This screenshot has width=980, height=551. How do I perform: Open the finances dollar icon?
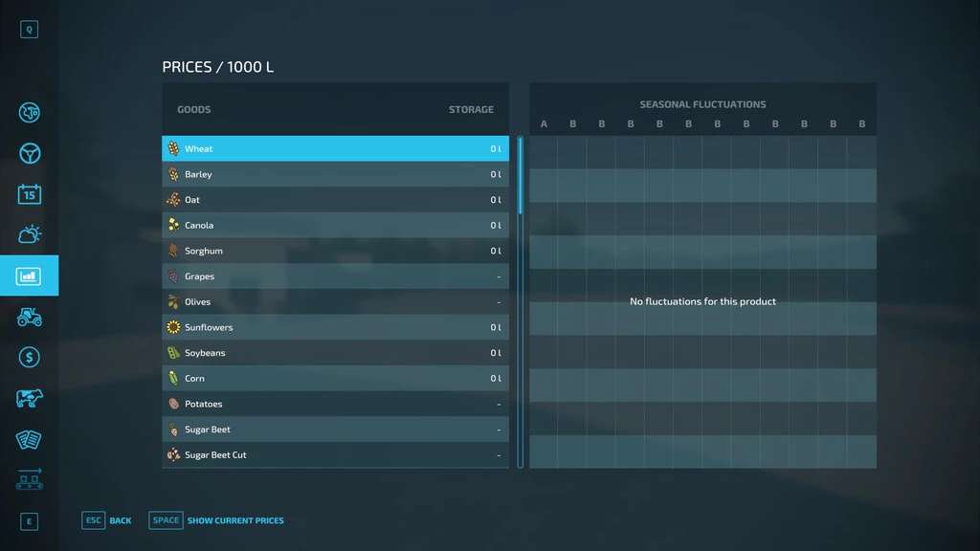30,357
